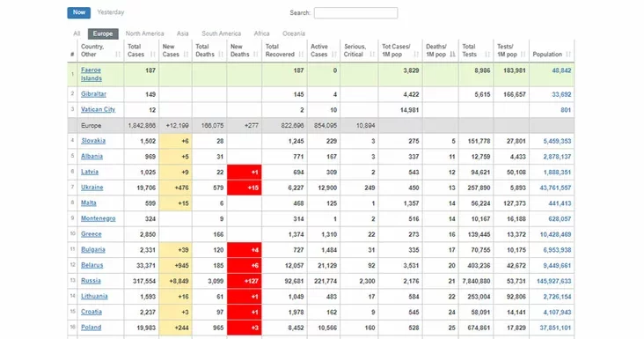Sort table by Total Deaths icon
This screenshot has width=644, height=339.
tap(221, 55)
